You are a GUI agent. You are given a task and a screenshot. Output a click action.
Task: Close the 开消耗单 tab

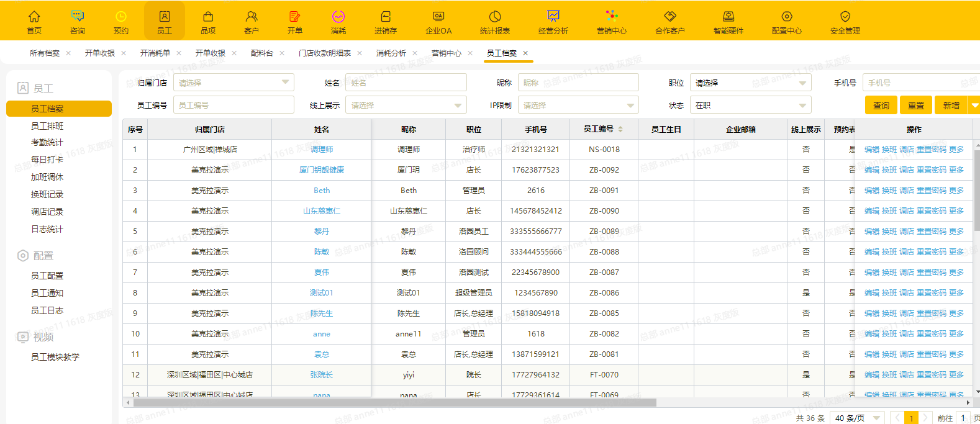pyautogui.click(x=179, y=53)
